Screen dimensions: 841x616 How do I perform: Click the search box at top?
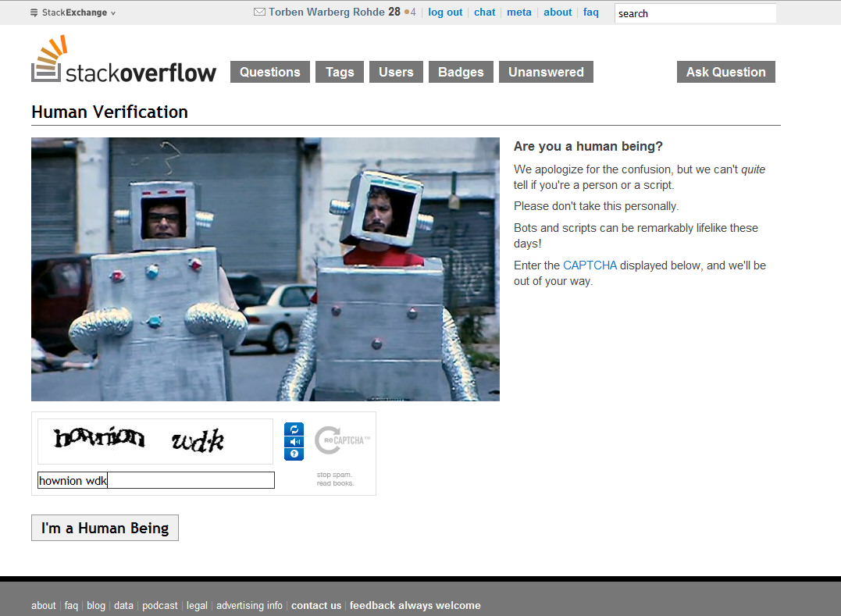point(695,13)
